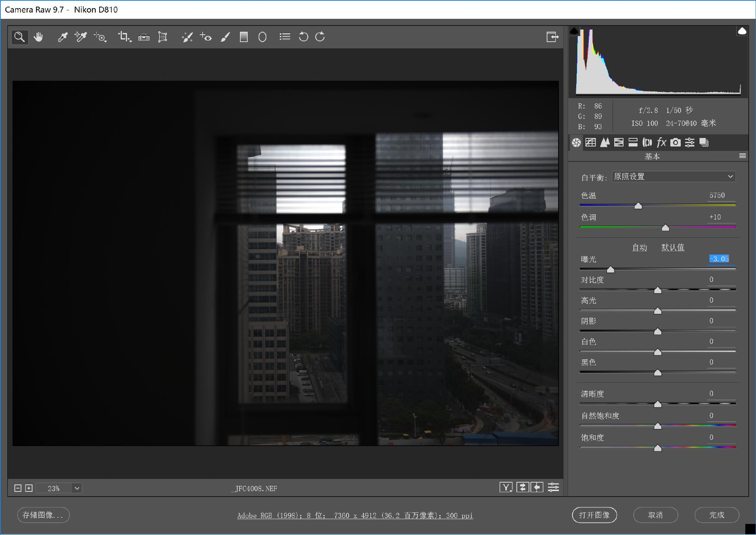Click the vibrance slider handle
This screenshot has width=756, height=535.
point(658,426)
